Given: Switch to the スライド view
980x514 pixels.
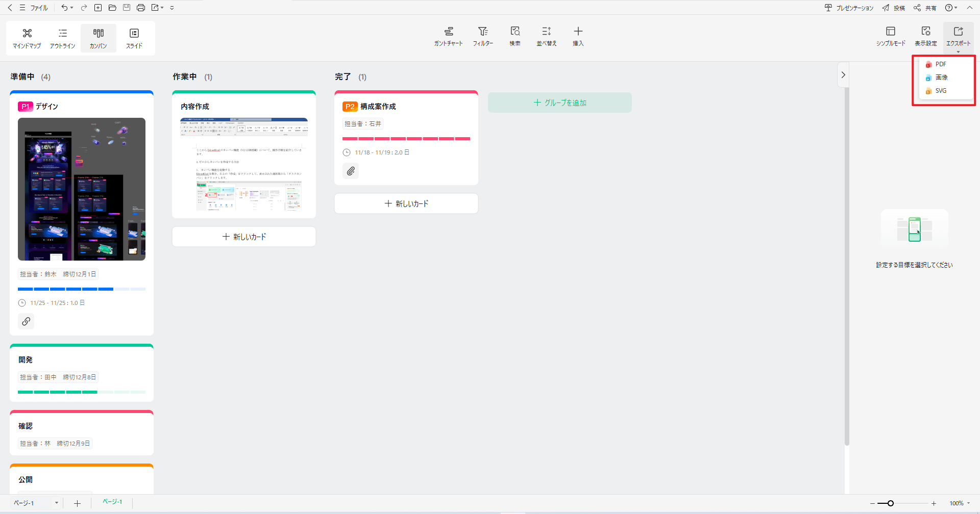Looking at the screenshot, I should click(x=134, y=38).
